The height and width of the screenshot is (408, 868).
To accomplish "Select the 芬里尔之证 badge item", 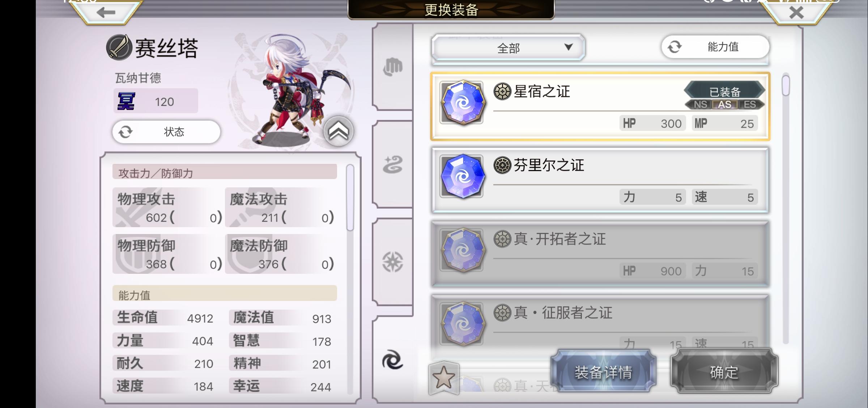I will 600,180.
